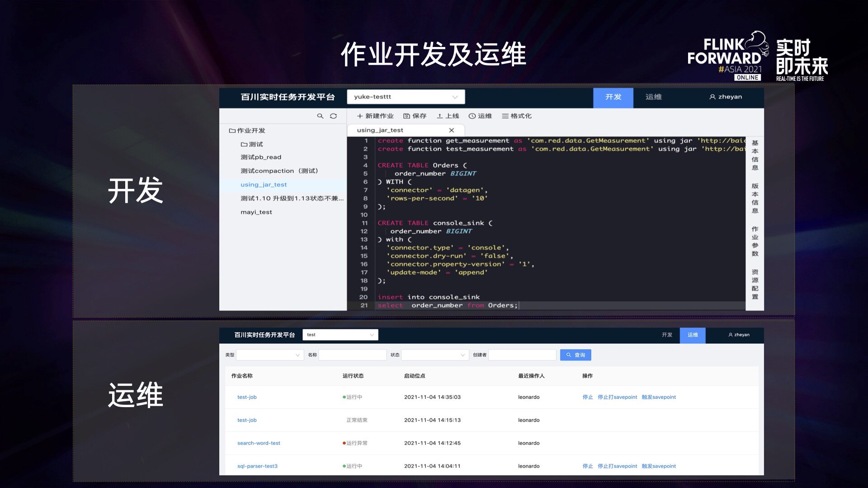The image size is (868, 488).
Task: Click into the 名称 filter input field
Action: tap(352, 355)
